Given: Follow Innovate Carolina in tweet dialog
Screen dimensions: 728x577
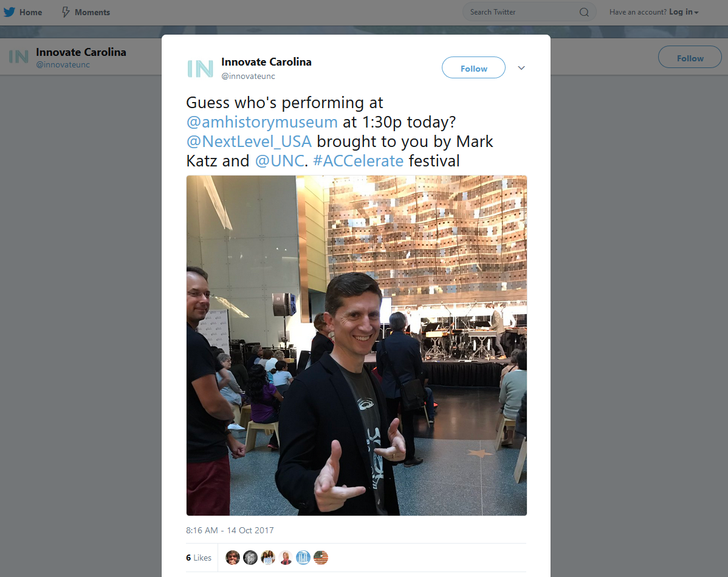Looking at the screenshot, I should [x=473, y=68].
